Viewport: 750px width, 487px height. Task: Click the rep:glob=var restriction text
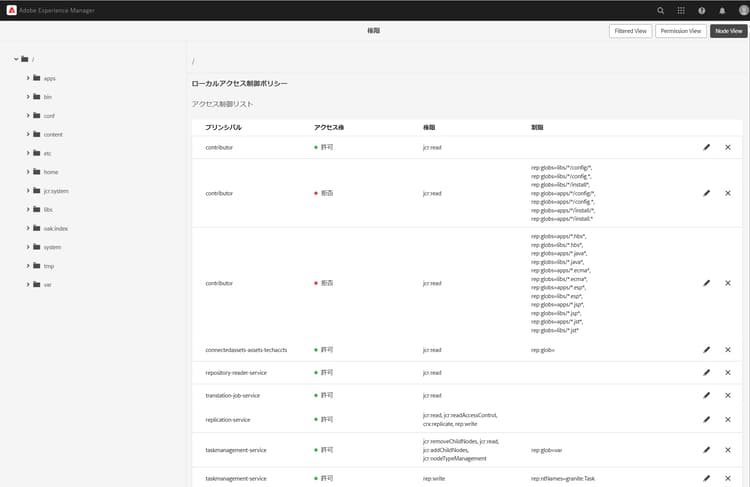[546, 451]
